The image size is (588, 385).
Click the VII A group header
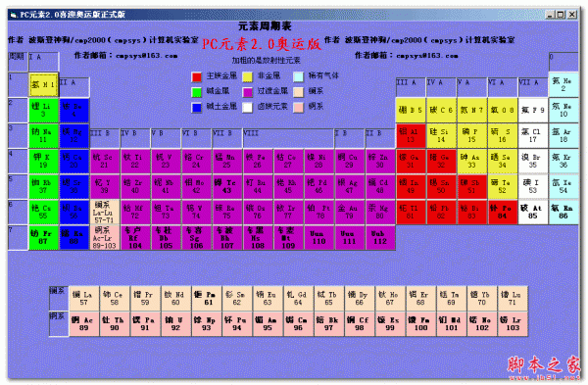(533, 87)
